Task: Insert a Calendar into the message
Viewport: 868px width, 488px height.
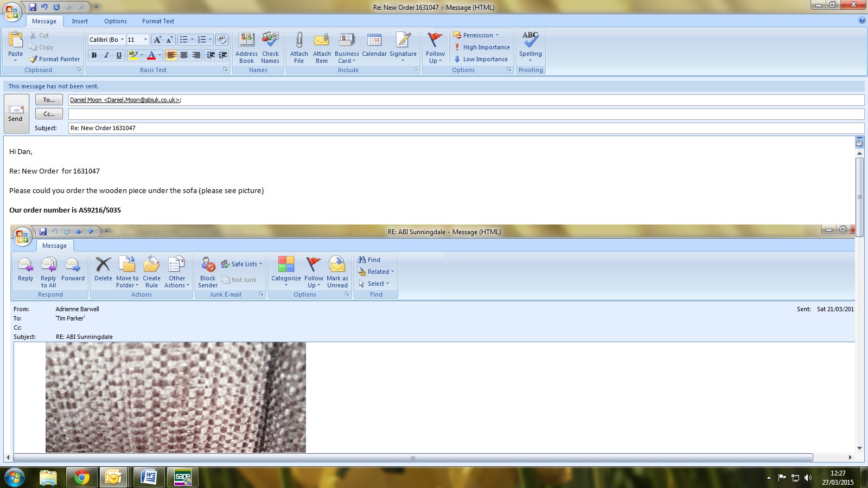Action: coord(374,41)
